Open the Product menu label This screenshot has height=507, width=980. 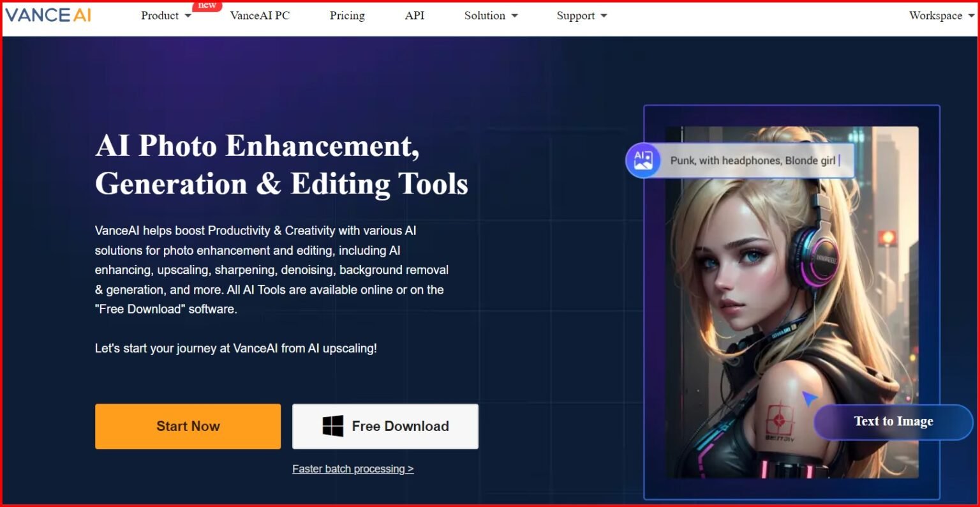160,16
